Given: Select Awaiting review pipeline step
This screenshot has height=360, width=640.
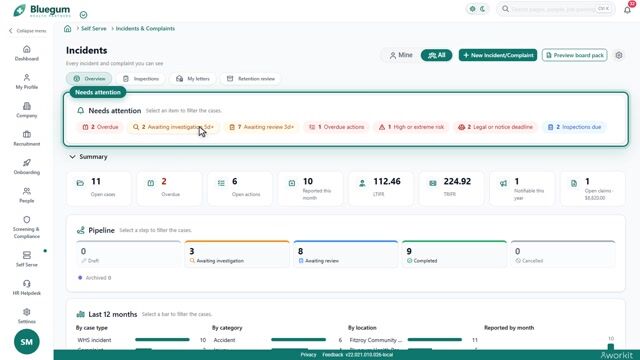Looking at the screenshot, I should [x=345, y=254].
